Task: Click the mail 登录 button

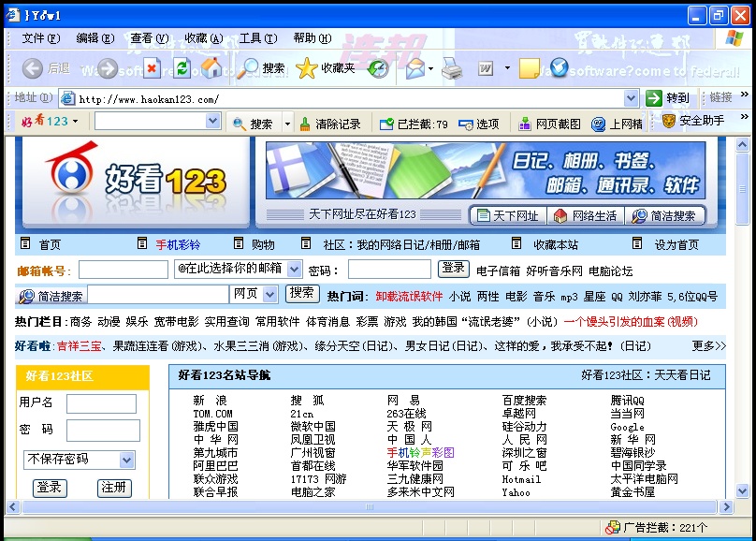Action: click(x=453, y=268)
